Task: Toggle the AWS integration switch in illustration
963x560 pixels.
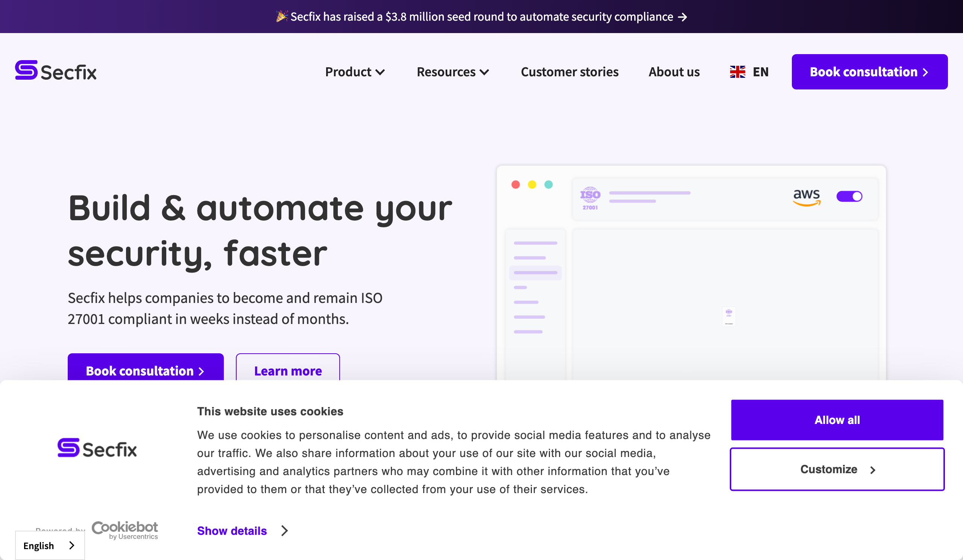Action: (849, 196)
